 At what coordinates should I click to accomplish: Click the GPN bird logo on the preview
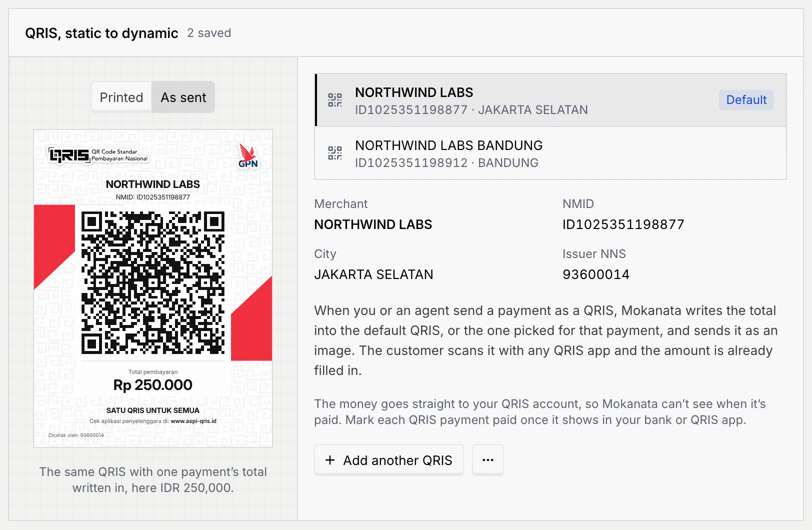[x=248, y=156]
